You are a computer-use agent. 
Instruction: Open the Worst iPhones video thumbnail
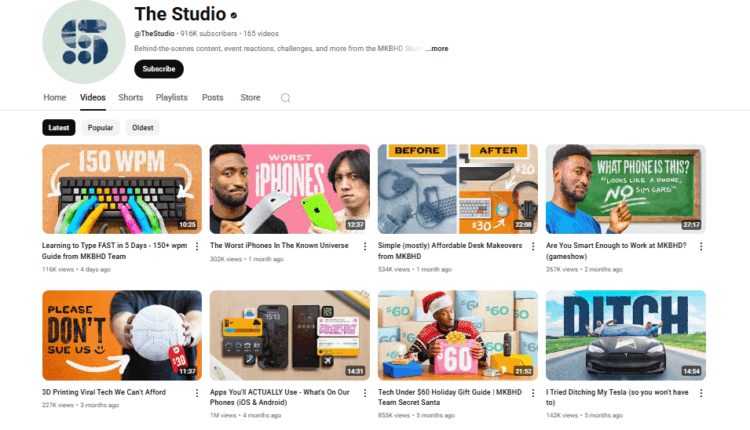pyautogui.click(x=290, y=189)
